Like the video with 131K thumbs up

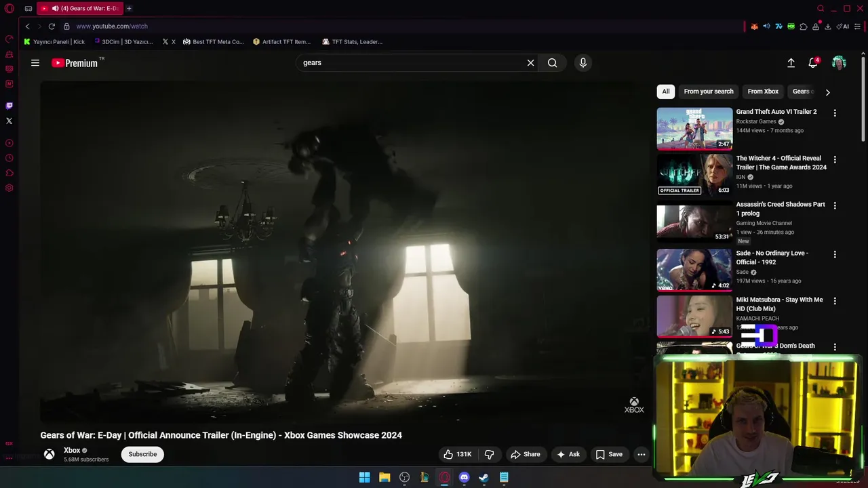tap(458, 454)
